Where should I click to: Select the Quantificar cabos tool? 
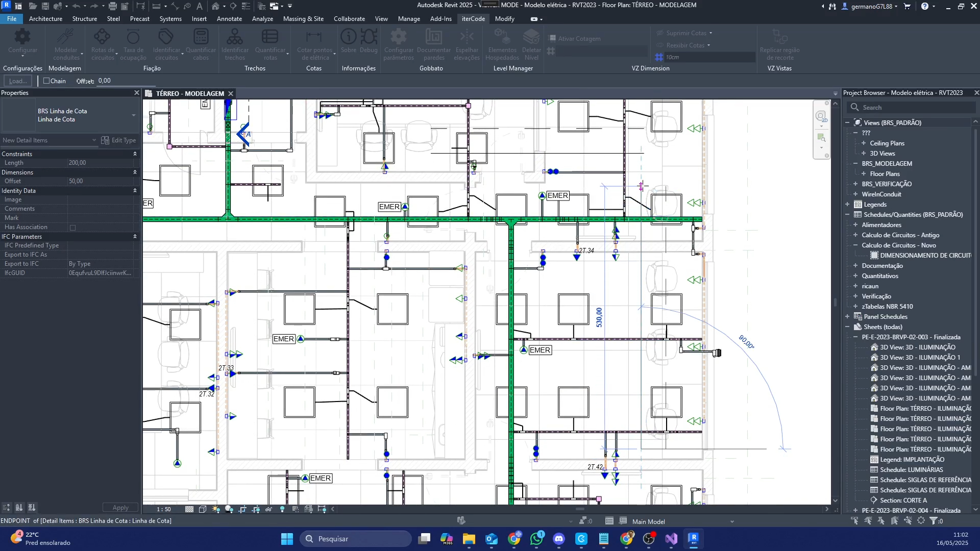point(201,37)
